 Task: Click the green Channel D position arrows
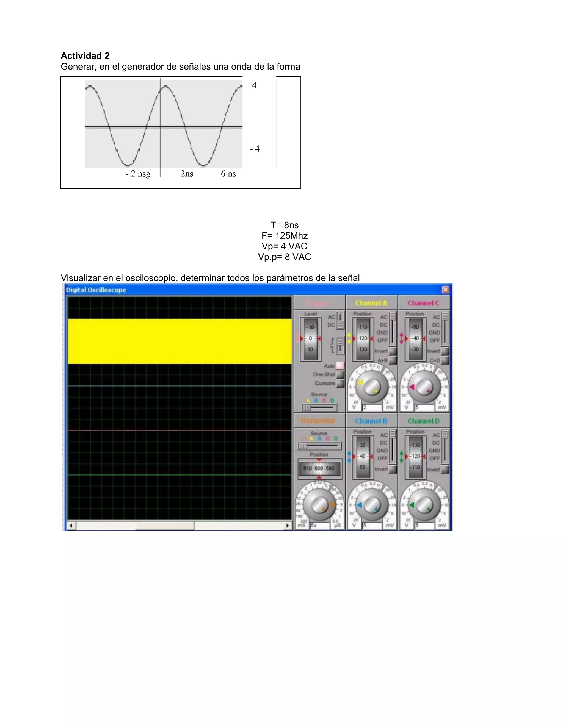tap(402, 457)
